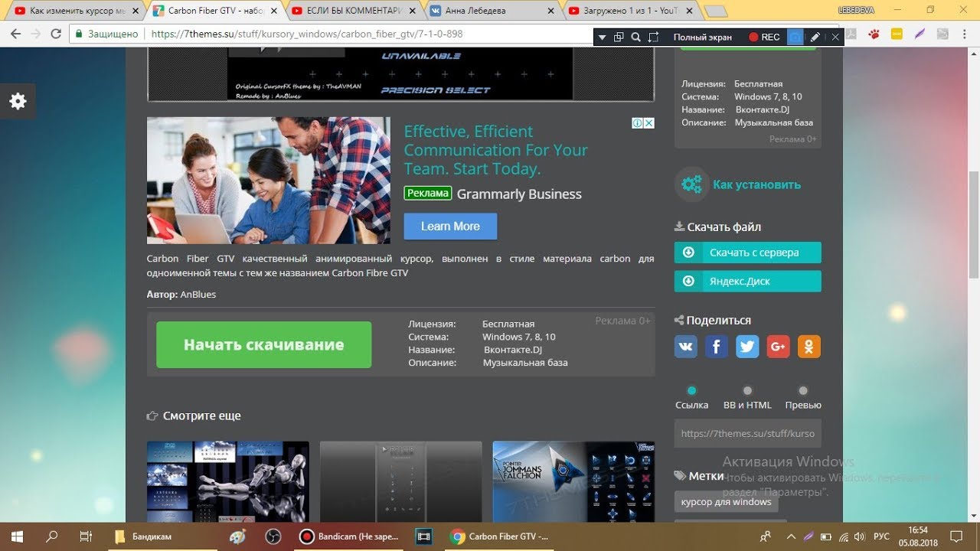This screenshot has height=551, width=980.
Task: Open OBS Studio taskbar icon
Action: [274, 536]
